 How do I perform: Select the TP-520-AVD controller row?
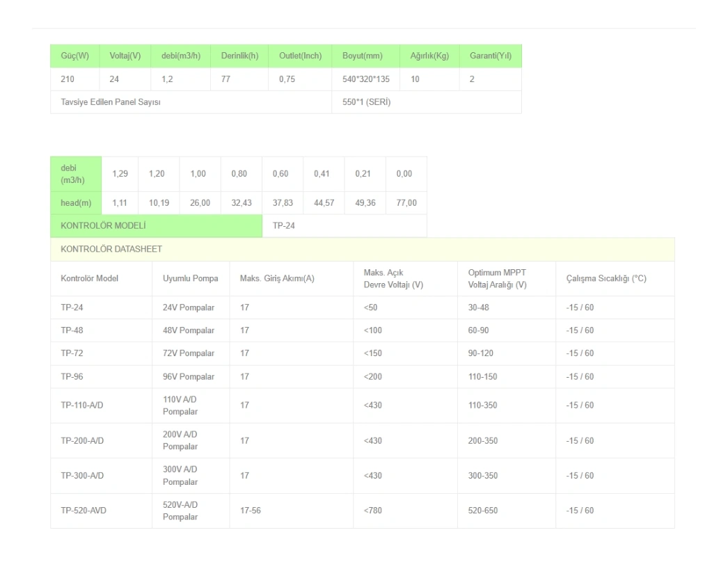(84, 511)
